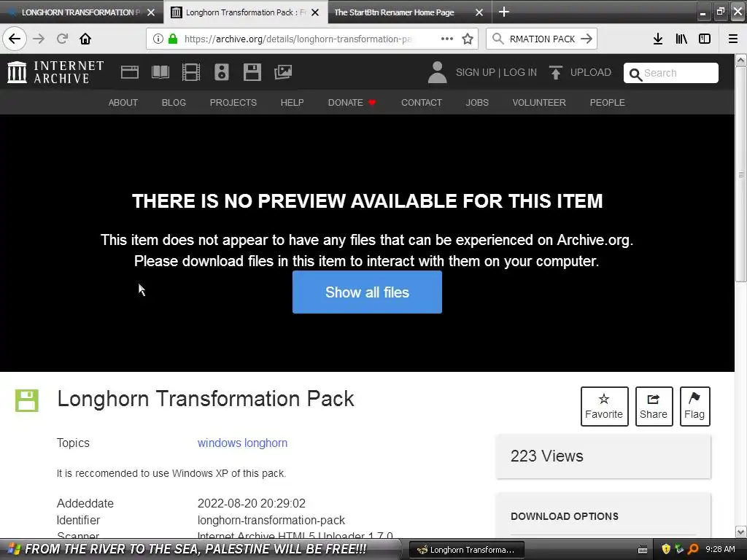Go back with the browser back arrow
The width and height of the screenshot is (747, 560).
click(15, 39)
